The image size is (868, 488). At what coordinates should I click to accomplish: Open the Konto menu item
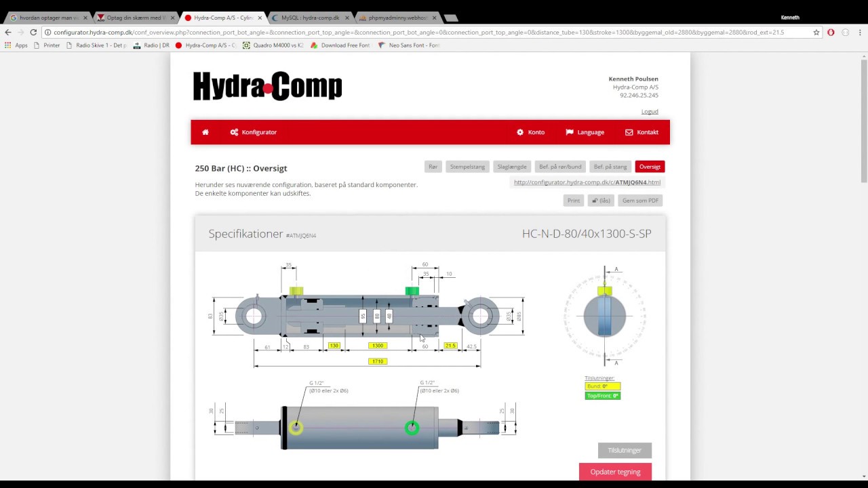(x=530, y=132)
